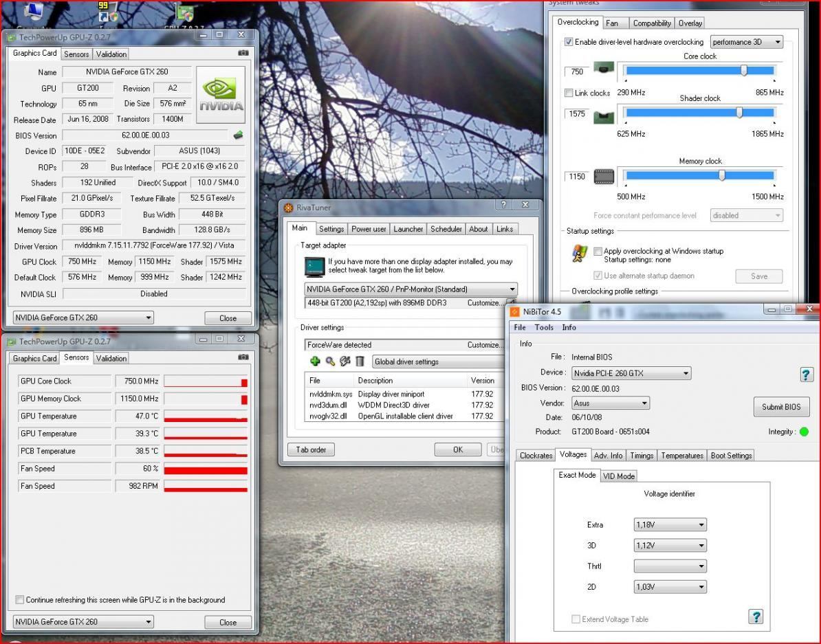Click the camera icon in GPU-Z Graphics Card window
Viewport: 821px width, 644px height.
tap(243, 53)
